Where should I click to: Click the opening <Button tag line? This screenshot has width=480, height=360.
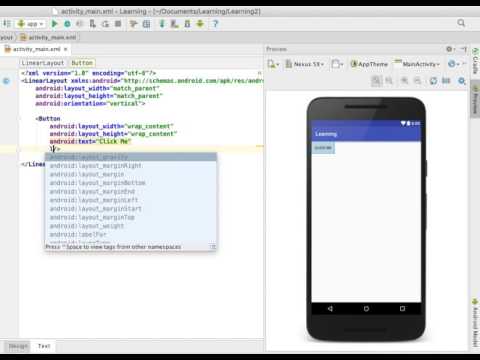(48, 119)
